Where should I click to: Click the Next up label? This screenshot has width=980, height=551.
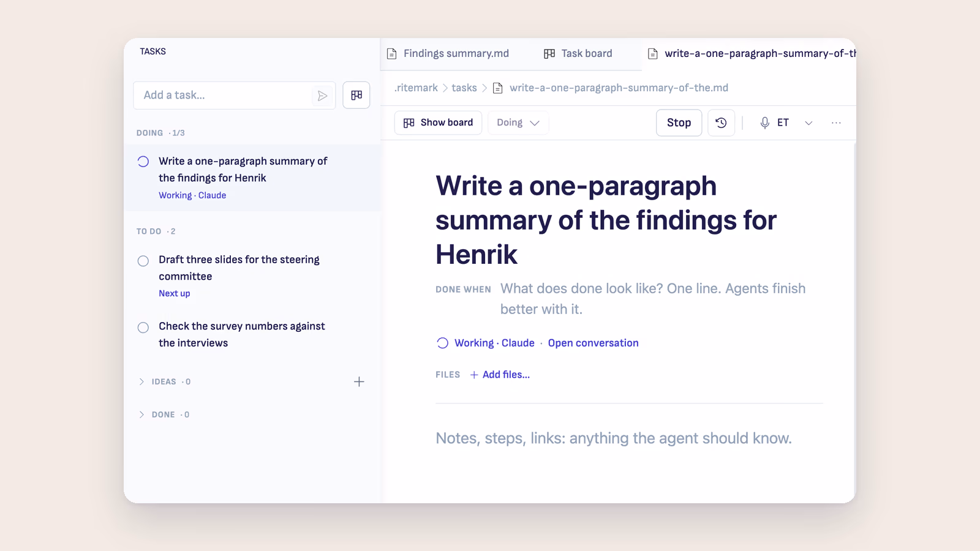pos(175,293)
